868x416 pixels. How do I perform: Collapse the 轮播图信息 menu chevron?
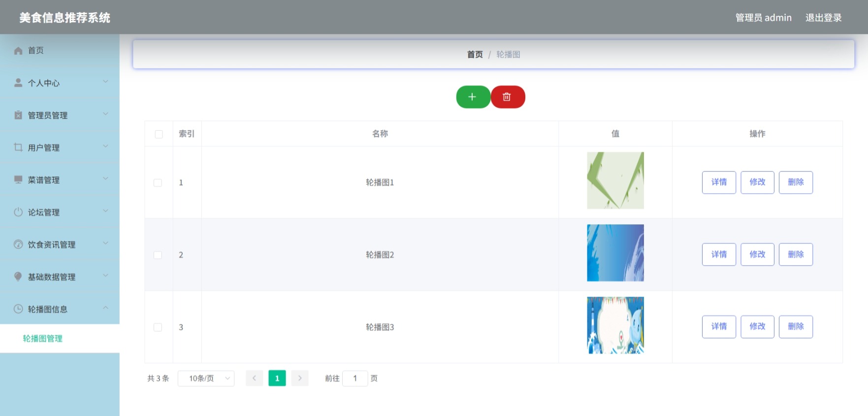click(105, 308)
